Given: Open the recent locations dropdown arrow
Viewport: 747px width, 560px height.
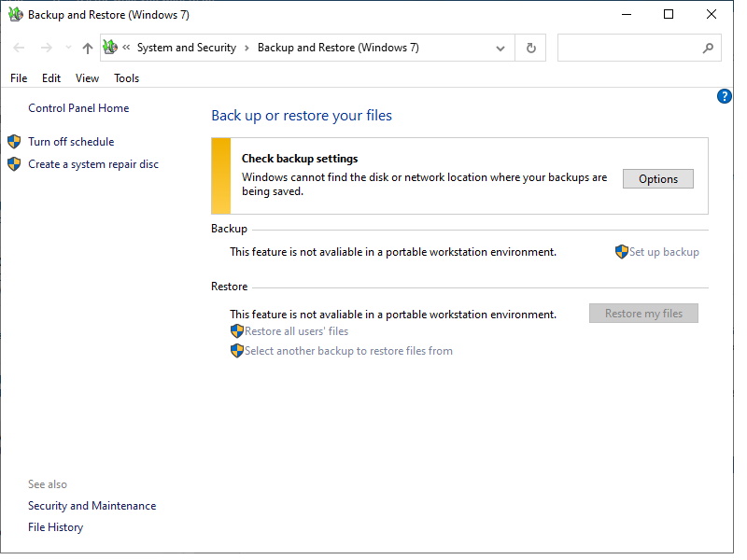Looking at the screenshot, I should (68, 48).
